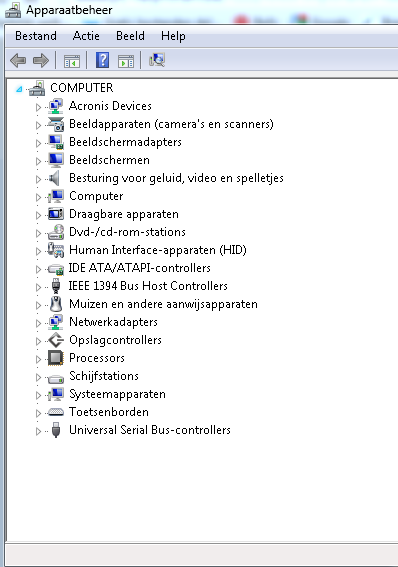Click the speaker icon for Besturing voor geluid
Image resolution: width=398 pixels, height=567 pixels.
(55, 178)
